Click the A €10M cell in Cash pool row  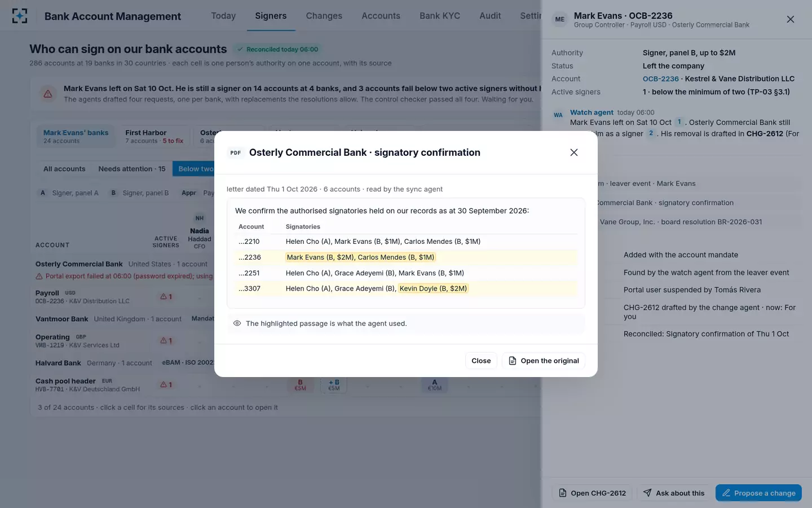[x=434, y=385]
